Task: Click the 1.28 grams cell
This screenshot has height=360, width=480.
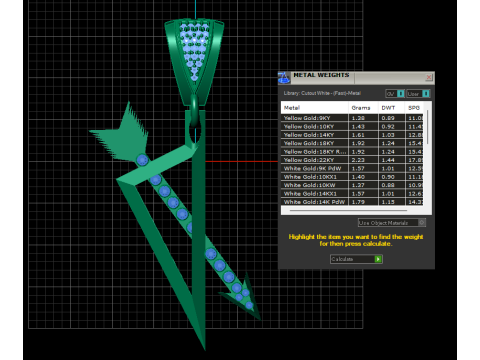Action: (363, 118)
